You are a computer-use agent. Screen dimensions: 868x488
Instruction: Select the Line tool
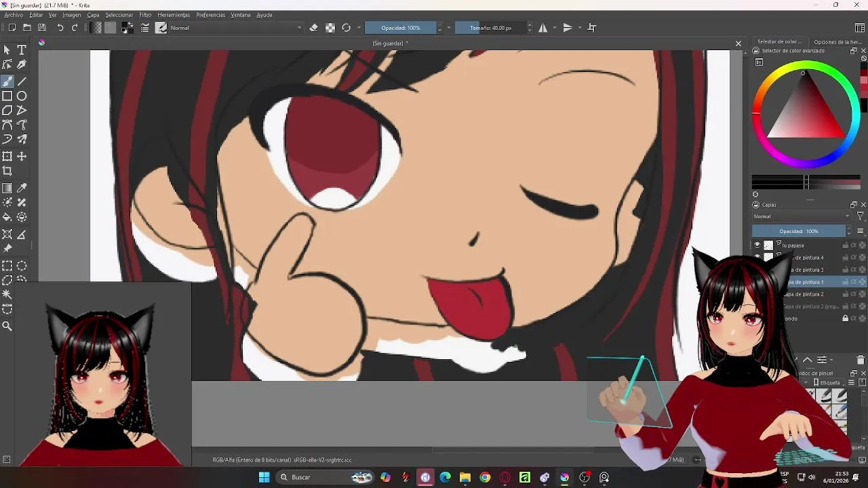tap(22, 81)
